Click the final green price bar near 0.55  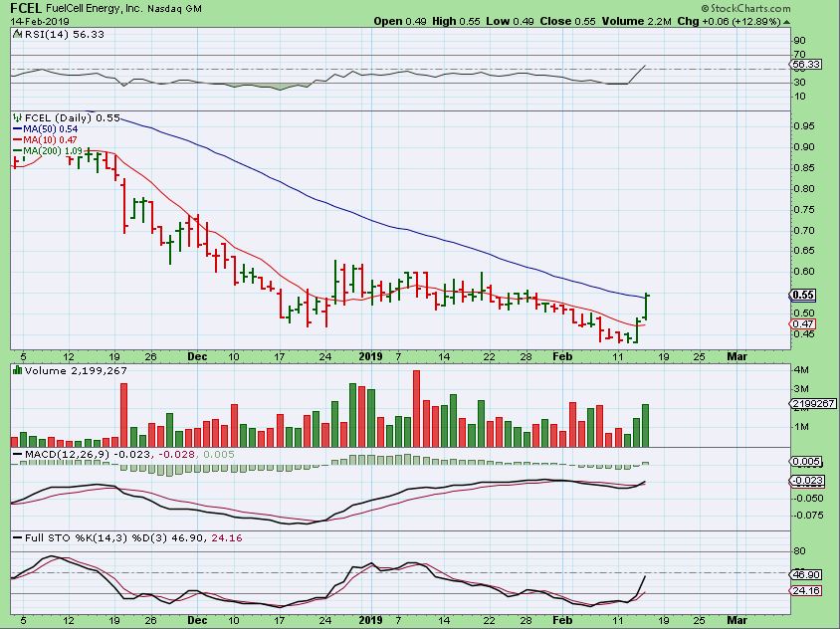(647, 307)
